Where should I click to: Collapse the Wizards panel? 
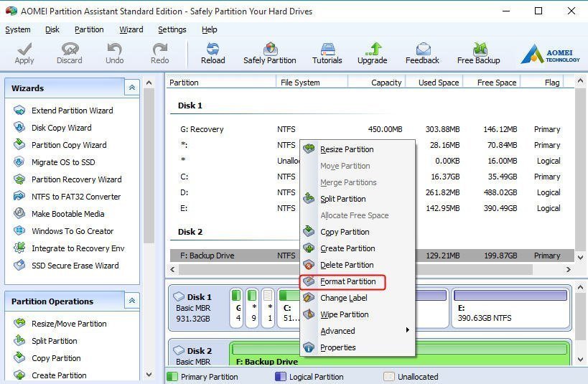[x=132, y=88]
